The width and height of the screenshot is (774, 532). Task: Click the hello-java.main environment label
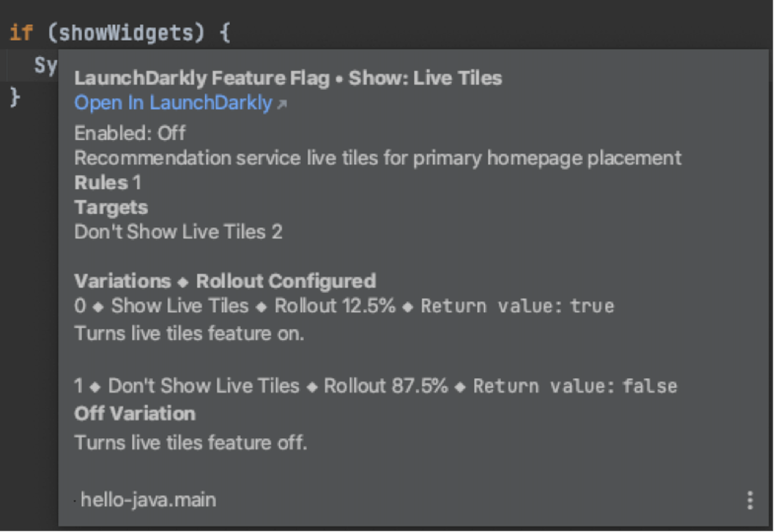point(147,500)
